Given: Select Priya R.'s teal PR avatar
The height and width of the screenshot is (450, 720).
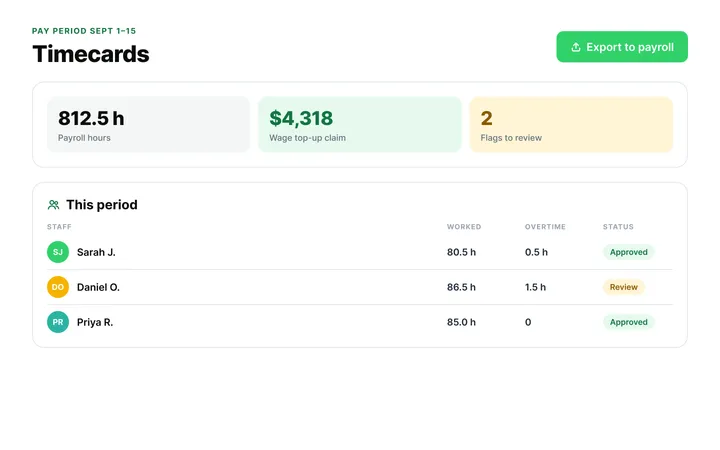Looking at the screenshot, I should [58, 322].
